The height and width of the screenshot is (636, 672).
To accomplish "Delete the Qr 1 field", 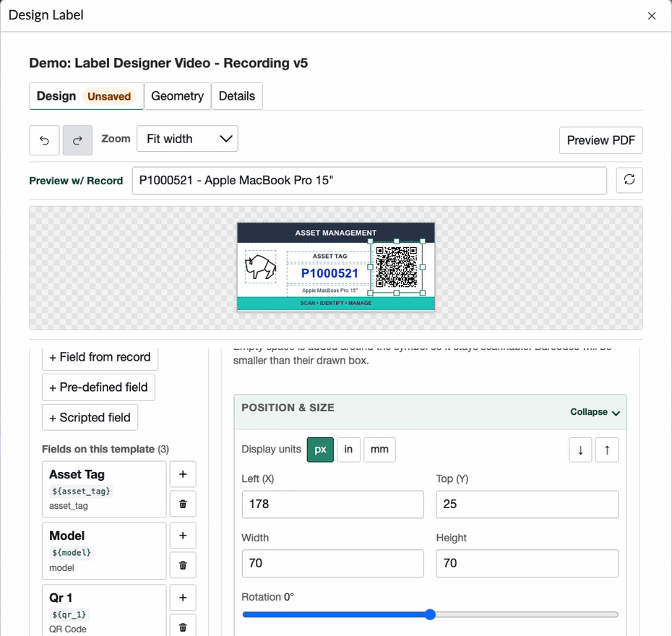I will point(183,627).
